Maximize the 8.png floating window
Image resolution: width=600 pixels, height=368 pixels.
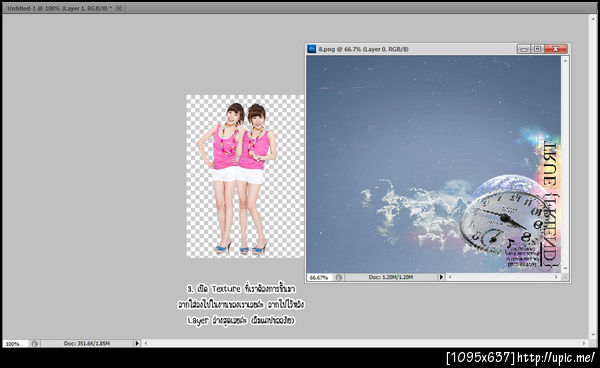click(x=537, y=49)
